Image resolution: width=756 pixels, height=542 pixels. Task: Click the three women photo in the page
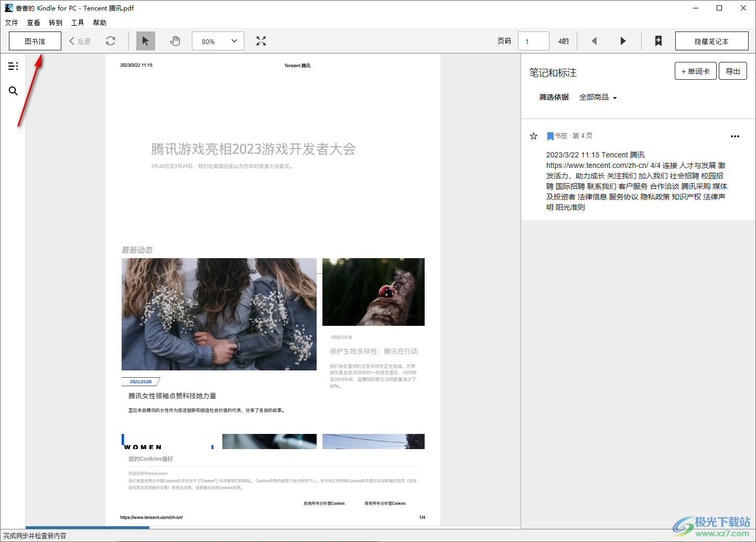(219, 314)
